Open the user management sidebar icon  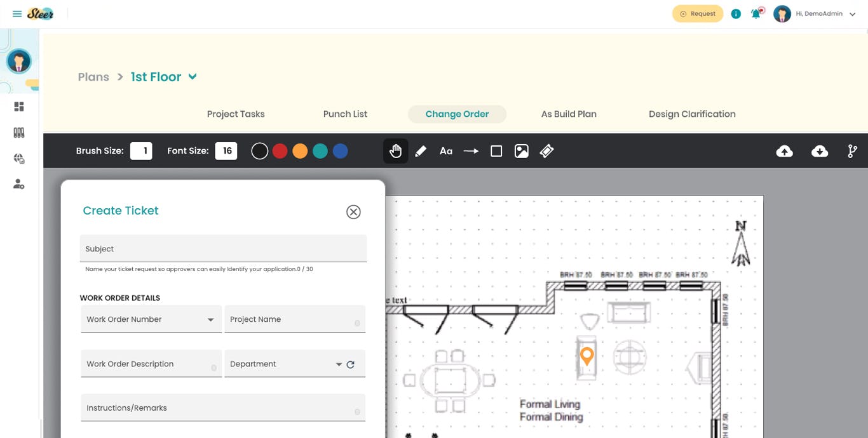(x=19, y=184)
